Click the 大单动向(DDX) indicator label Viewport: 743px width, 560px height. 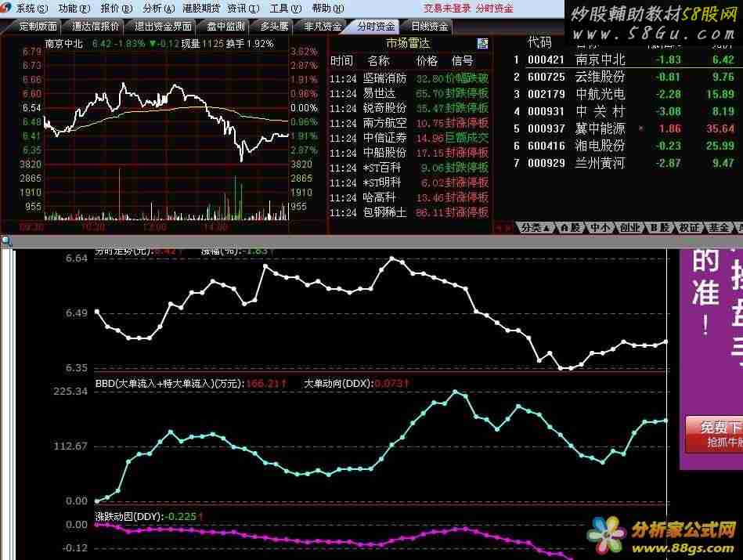(x=338, y=383)
